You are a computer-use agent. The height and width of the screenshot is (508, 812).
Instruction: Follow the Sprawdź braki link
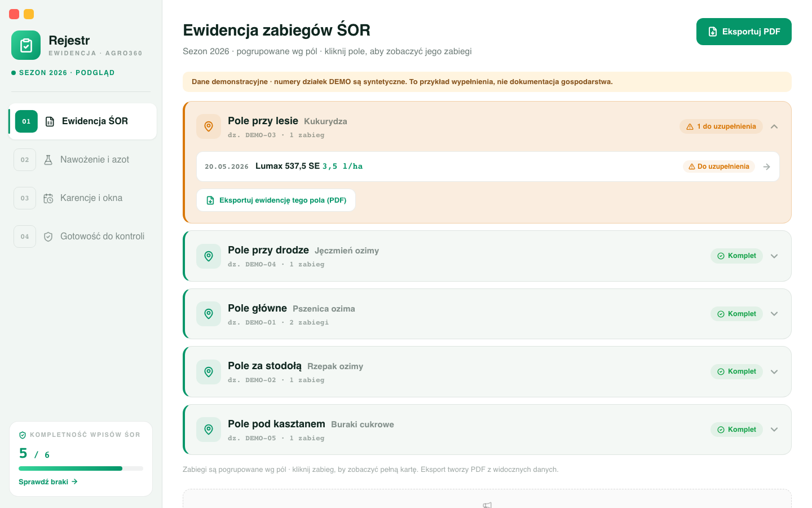48,482
